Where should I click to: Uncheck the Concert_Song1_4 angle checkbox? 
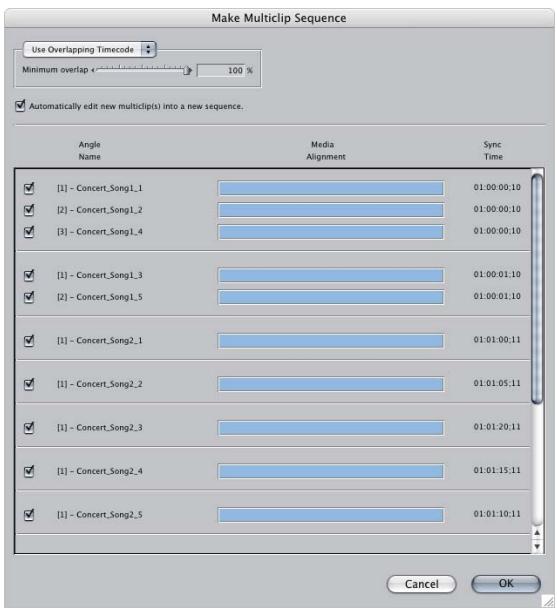29,232
